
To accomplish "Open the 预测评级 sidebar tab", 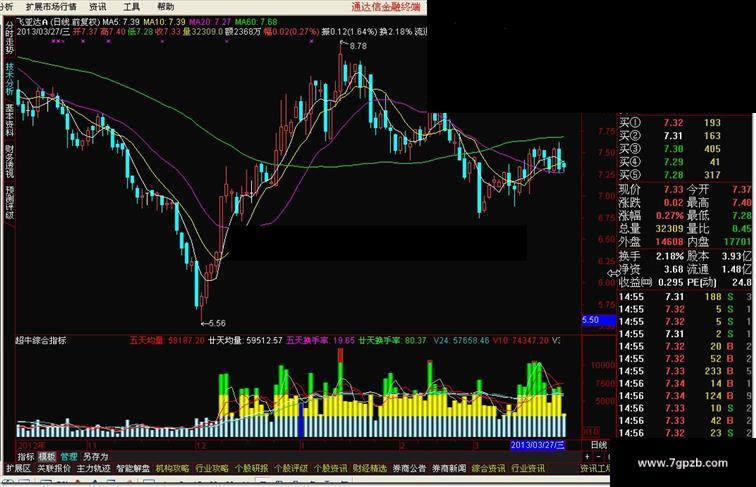I will (10, 203).
